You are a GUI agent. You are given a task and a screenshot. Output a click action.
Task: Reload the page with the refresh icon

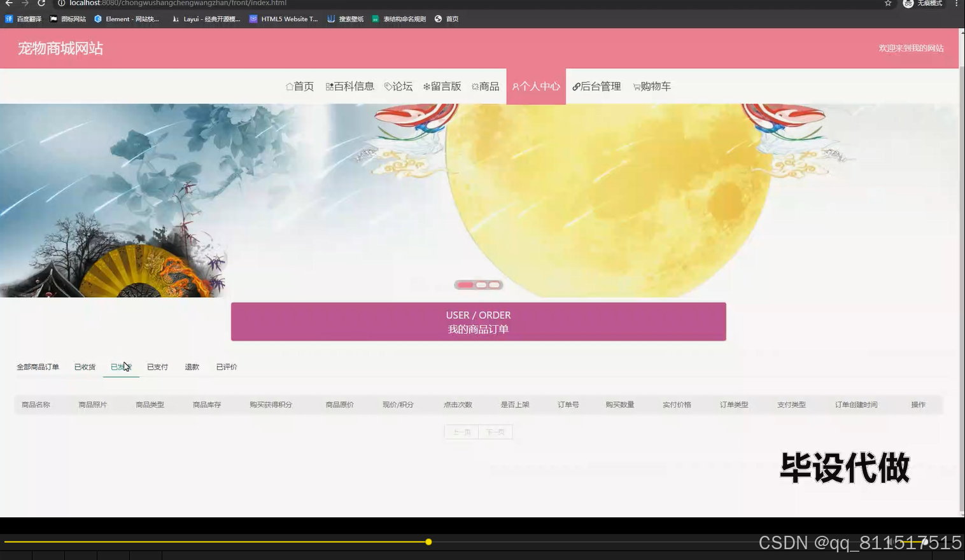[x=41, y=3]
